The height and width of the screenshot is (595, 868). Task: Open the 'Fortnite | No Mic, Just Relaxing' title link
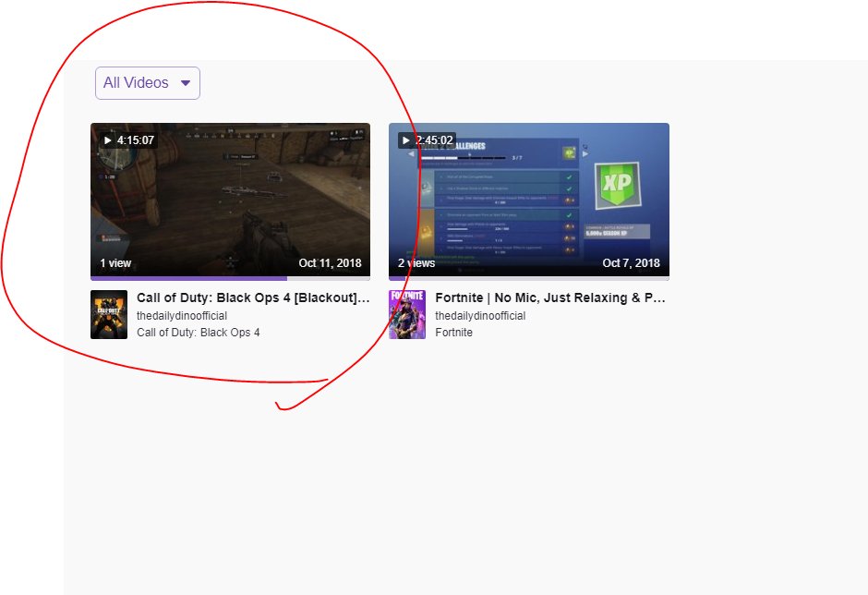coord(550,298)
